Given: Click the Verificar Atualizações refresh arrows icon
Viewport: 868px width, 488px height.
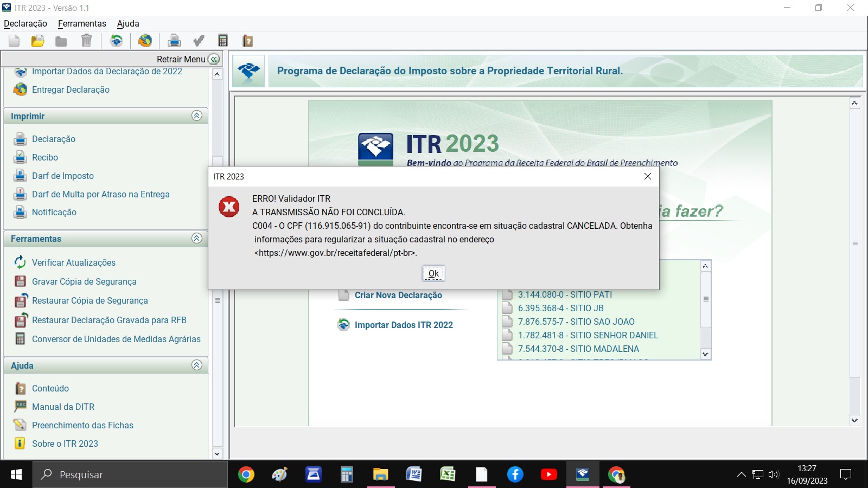Looking at the screenshot, I should (x=20, y=262).
